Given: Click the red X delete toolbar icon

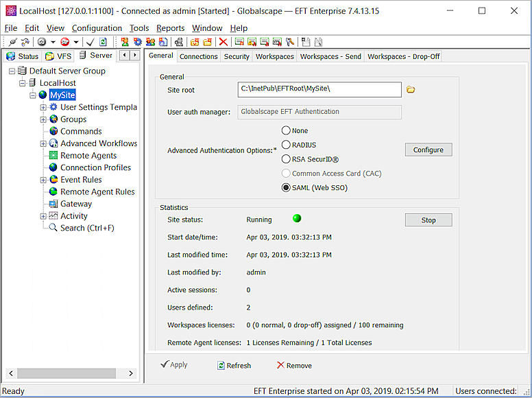Looking at the screenshot, I should coord(223,43).
